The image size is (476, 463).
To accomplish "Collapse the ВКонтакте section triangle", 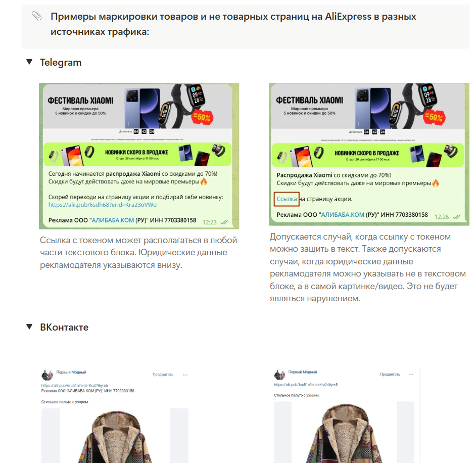I will tap(29, 327).
